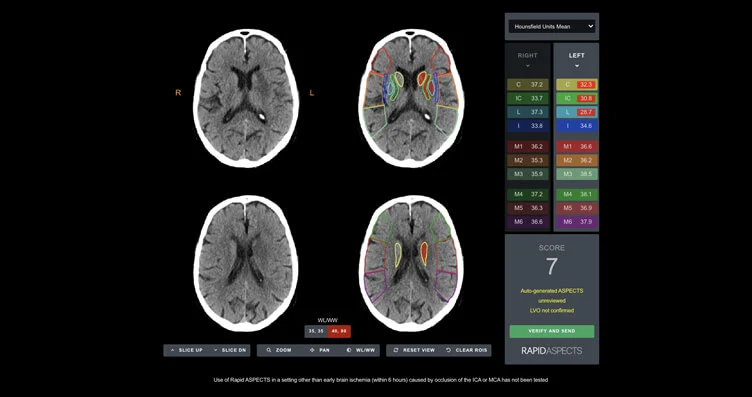
Task: Open the Hounsfield Units Mean dropdown
Action: (x=552, y=26)
